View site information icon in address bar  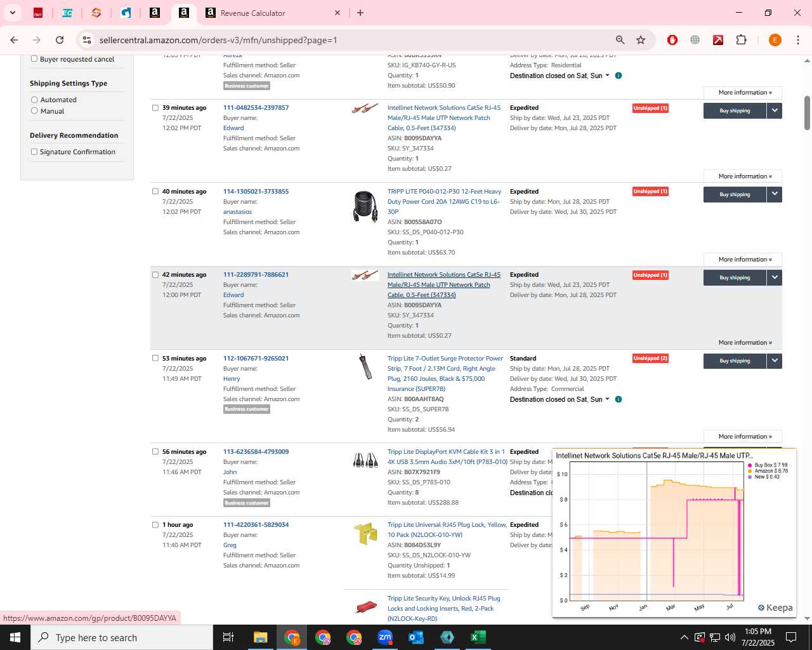coord(87,40)
